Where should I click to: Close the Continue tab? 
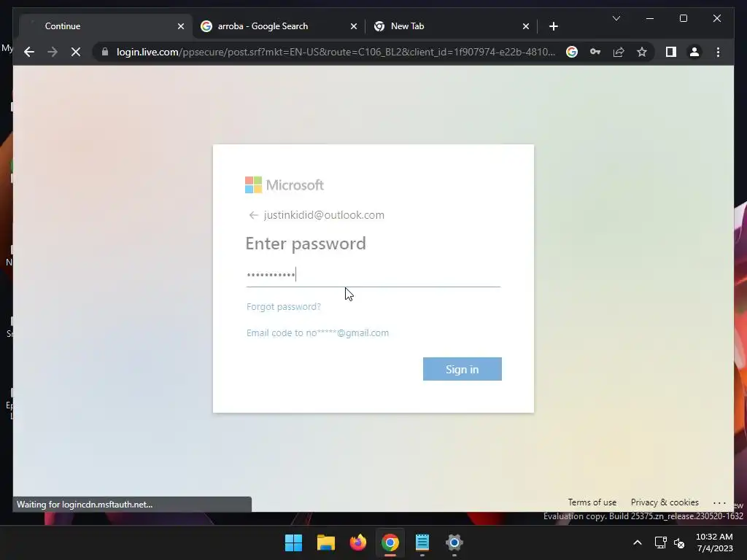tap(181, 26)
